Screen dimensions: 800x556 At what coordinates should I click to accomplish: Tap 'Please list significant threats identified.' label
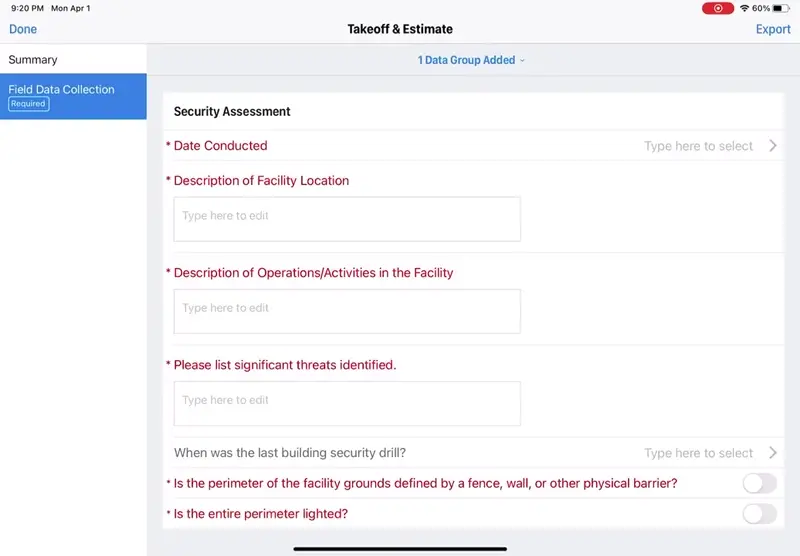[285, 365]
